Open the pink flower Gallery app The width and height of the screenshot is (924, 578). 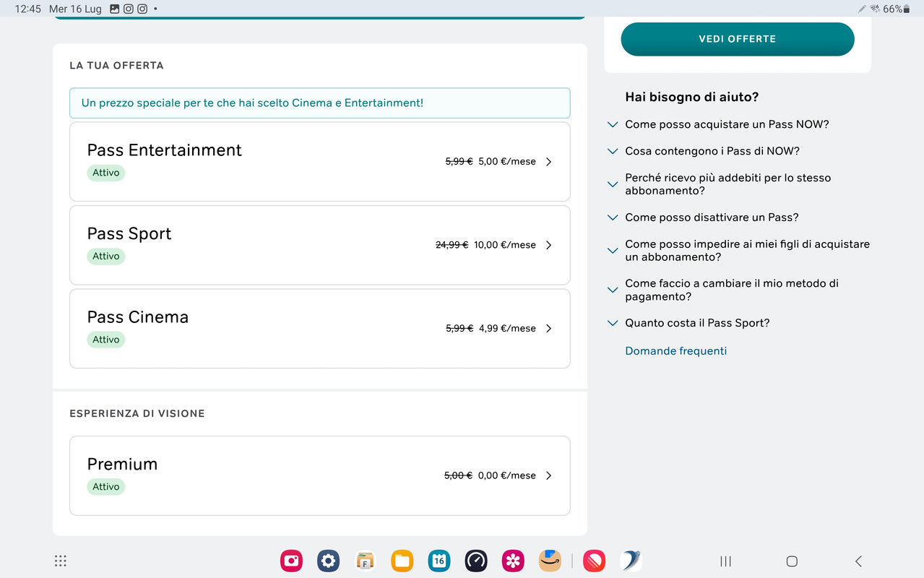click(513, 561)
